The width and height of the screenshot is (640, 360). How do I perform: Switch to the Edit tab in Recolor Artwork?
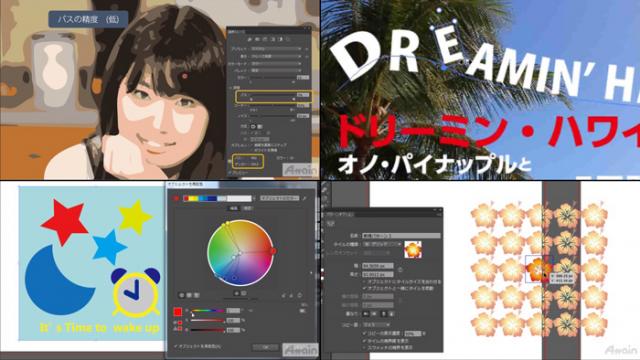[x=234, y=208]
